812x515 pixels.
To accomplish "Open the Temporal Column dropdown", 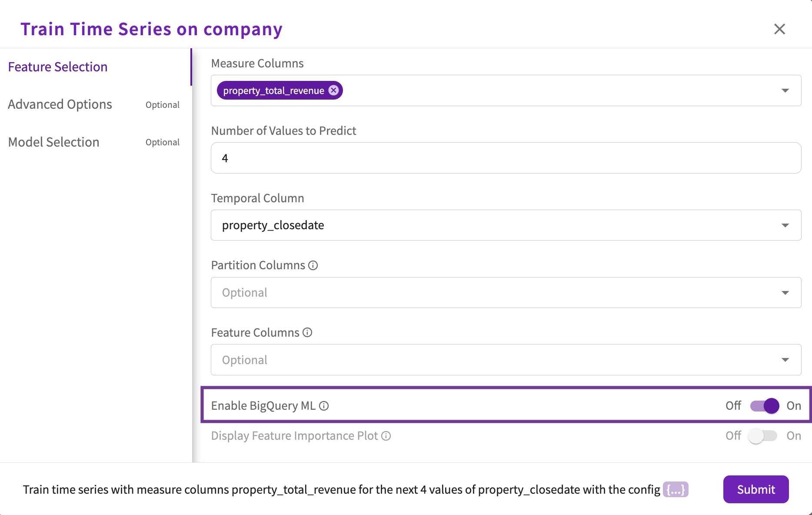I will 506,225.
